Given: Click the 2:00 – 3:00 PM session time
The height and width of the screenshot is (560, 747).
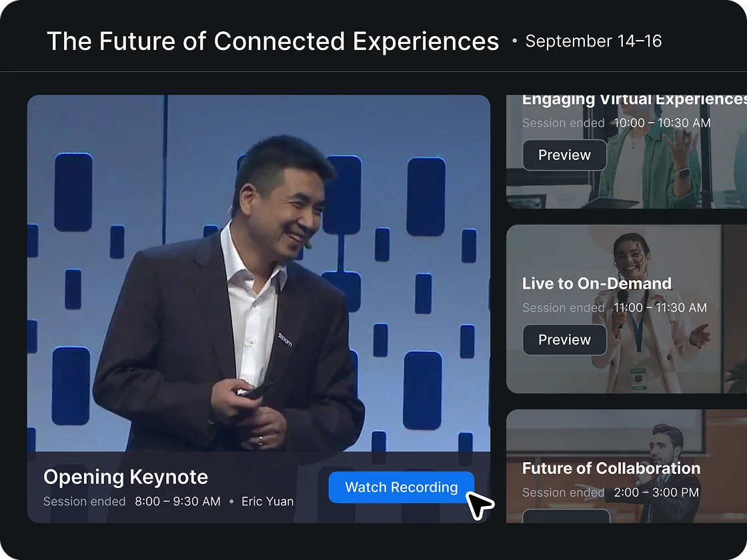Looking at the screenshot, I should [x=656, y=493].
